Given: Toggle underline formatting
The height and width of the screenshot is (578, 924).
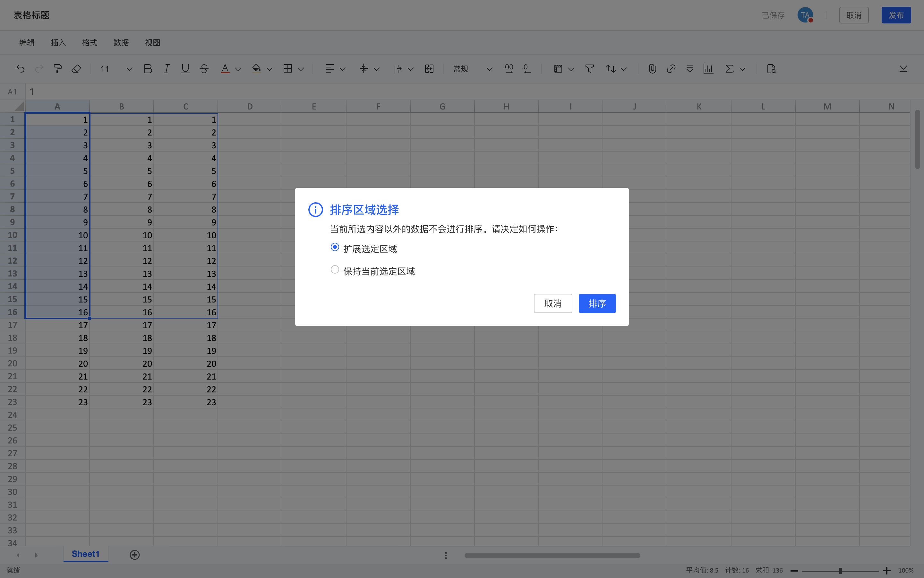Looking at the screenshot, I should (x=185, y=69).
